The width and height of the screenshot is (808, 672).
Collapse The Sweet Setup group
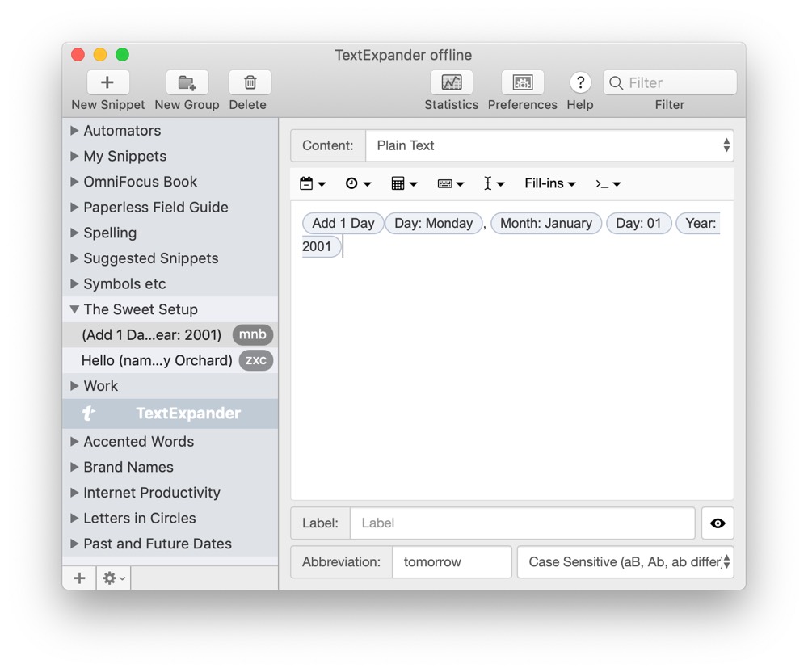pyautogui.click(x=74, y=309)
